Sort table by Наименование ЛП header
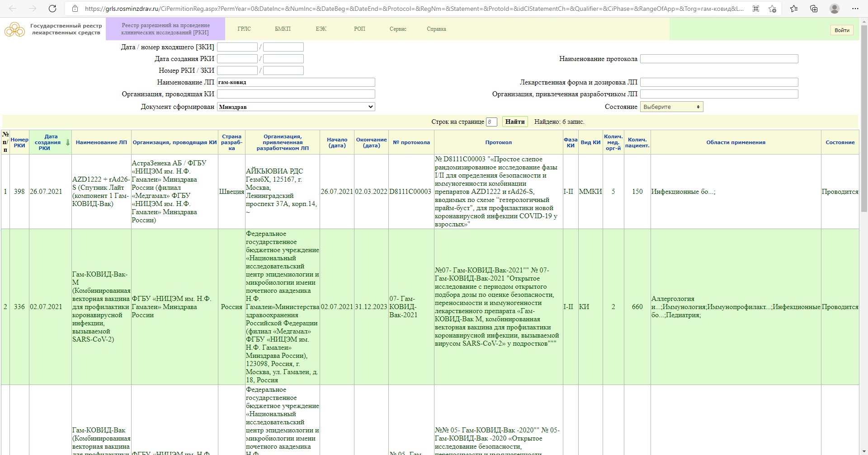 [101, 142]
